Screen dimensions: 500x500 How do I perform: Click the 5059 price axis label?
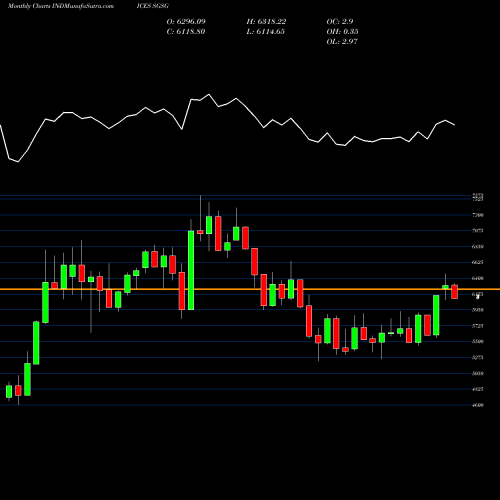coord(478,373)
